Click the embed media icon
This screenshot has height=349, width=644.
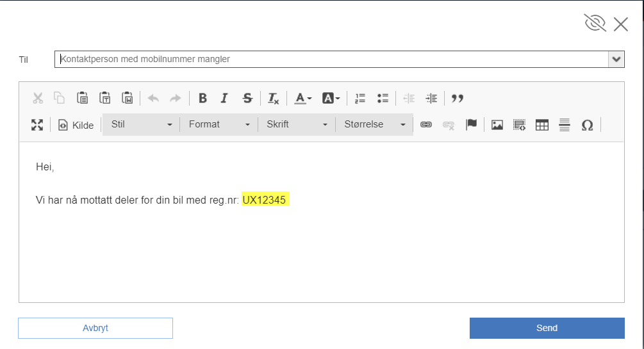click(x=519, y=125)
